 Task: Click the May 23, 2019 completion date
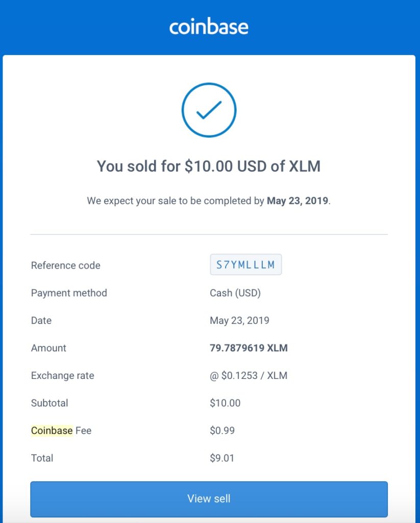pos(298,201)
